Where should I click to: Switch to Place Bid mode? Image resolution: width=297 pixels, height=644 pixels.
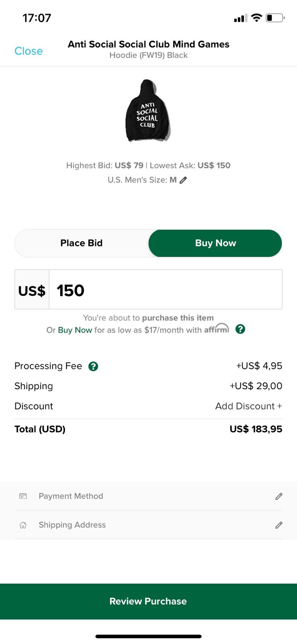coord(82,243)
